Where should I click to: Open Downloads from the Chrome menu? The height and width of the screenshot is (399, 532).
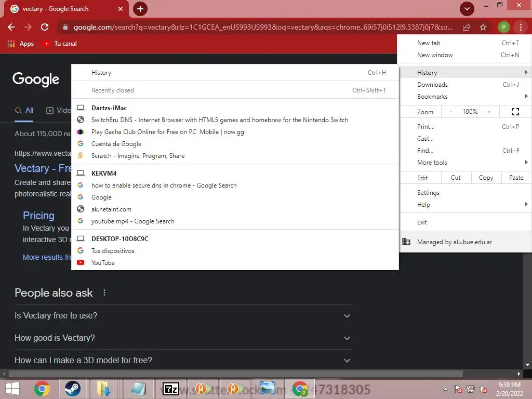point(465,85)
